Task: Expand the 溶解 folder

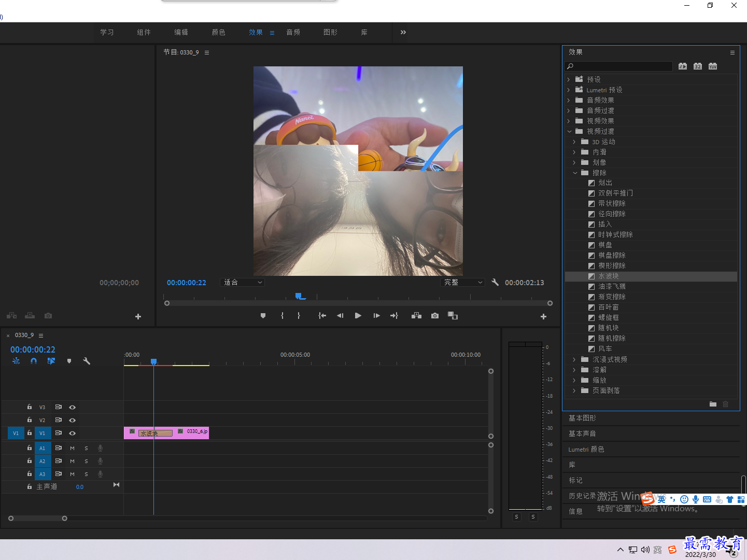Action: pos(574,370)
